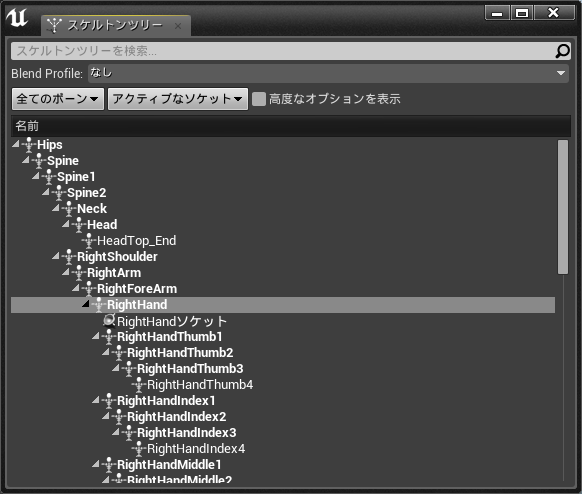Enable the 高度なオプションを表示 checkbox
Screen dimensions: 582x494
[x=259, y=99]
